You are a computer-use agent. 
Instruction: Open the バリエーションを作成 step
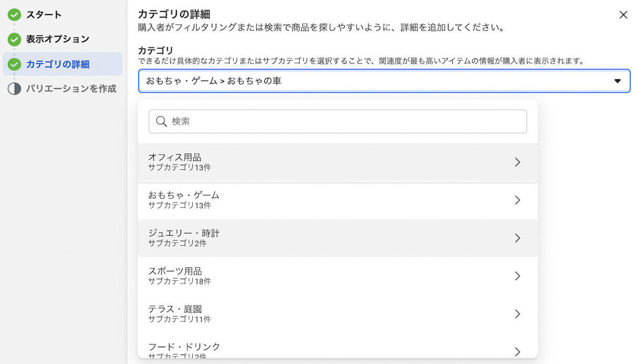(71, 88)
